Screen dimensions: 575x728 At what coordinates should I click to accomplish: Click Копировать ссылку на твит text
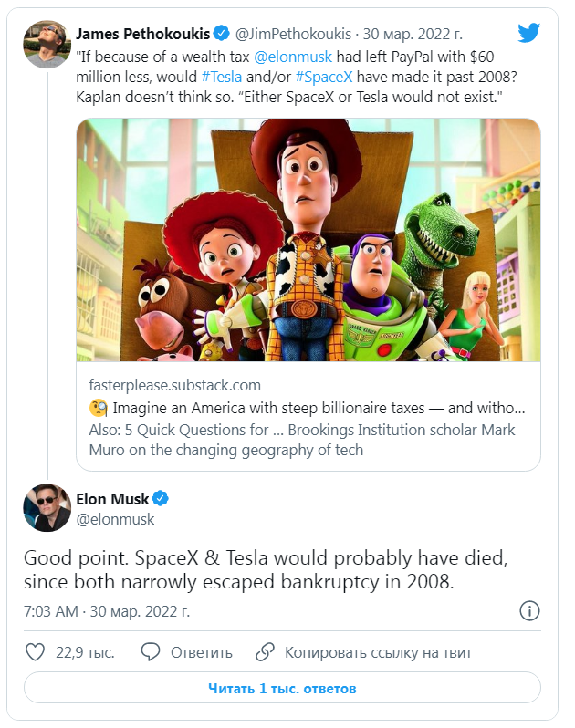376,653
